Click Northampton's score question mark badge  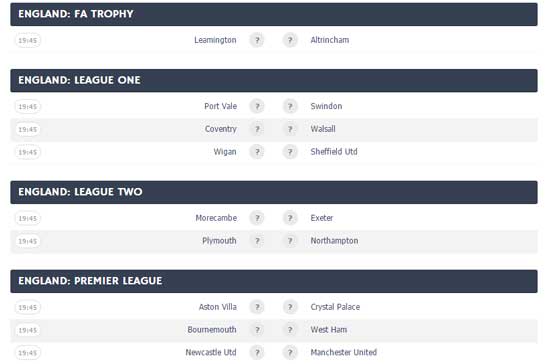coord(290,241)
